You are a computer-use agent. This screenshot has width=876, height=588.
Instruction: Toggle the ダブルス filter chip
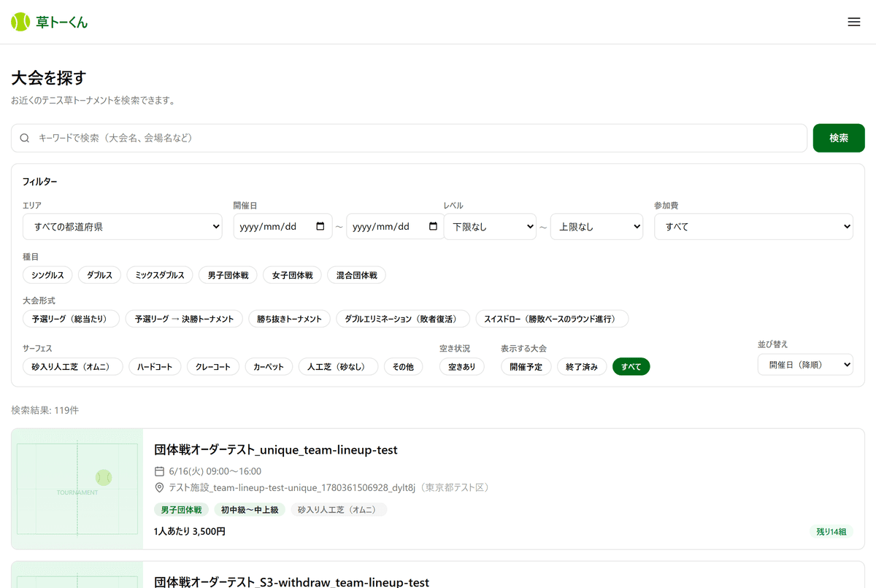tap(99, 275)
